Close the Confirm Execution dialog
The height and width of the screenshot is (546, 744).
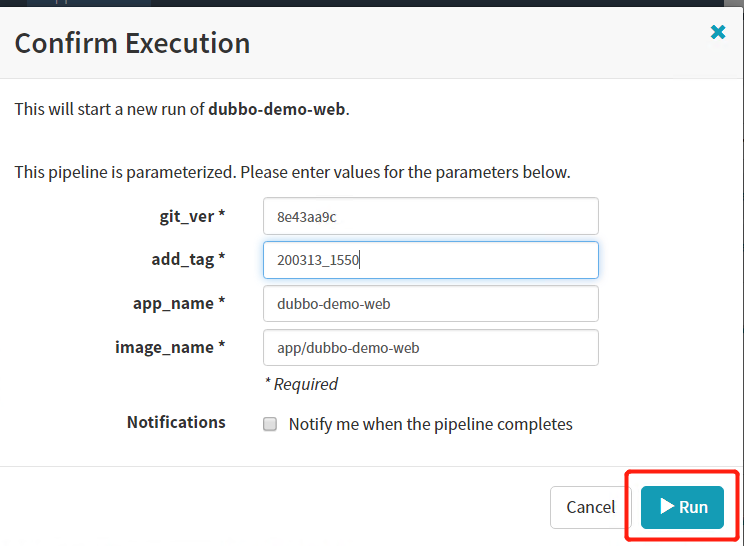[x=717, y=33]
